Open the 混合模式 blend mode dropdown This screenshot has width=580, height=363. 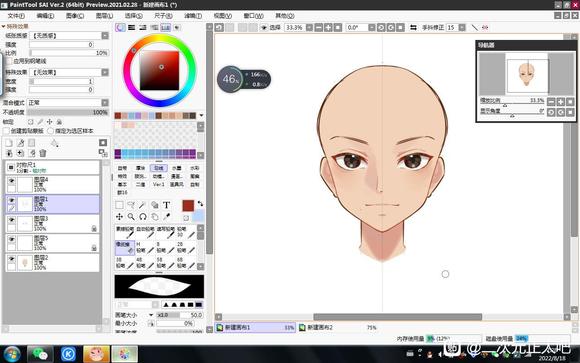point(105,102)
